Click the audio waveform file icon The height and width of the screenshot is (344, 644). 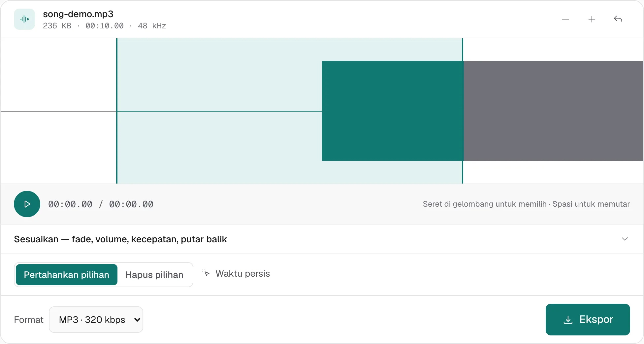[x=24, y=19]
